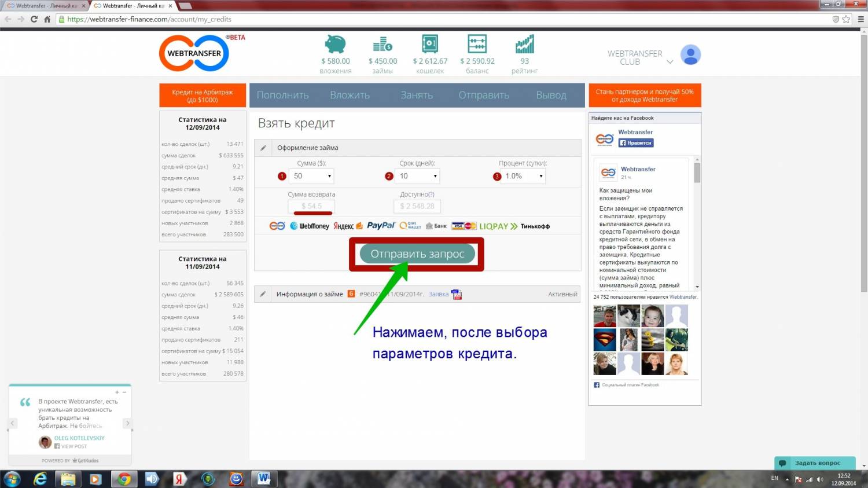The width and height of the screenshot is (868, 488).
Task: Click the Отправить запрос button
Action: pyautogui.click(x=417, y=254)
